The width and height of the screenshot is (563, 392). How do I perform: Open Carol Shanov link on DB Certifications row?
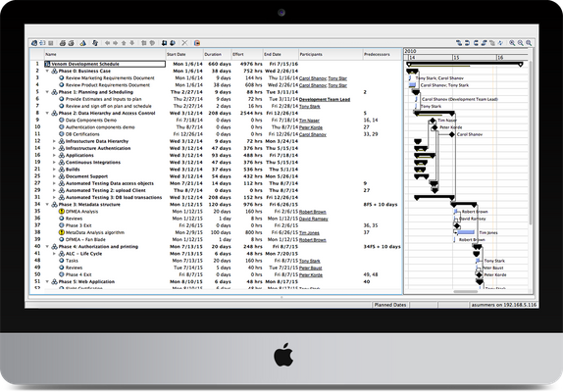click(312, 134)
